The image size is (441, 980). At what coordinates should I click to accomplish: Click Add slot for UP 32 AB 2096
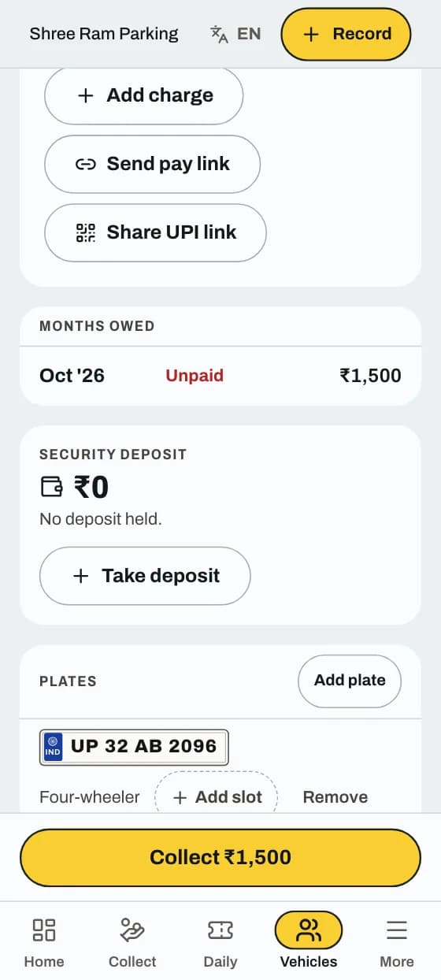[x=217, y=797]
